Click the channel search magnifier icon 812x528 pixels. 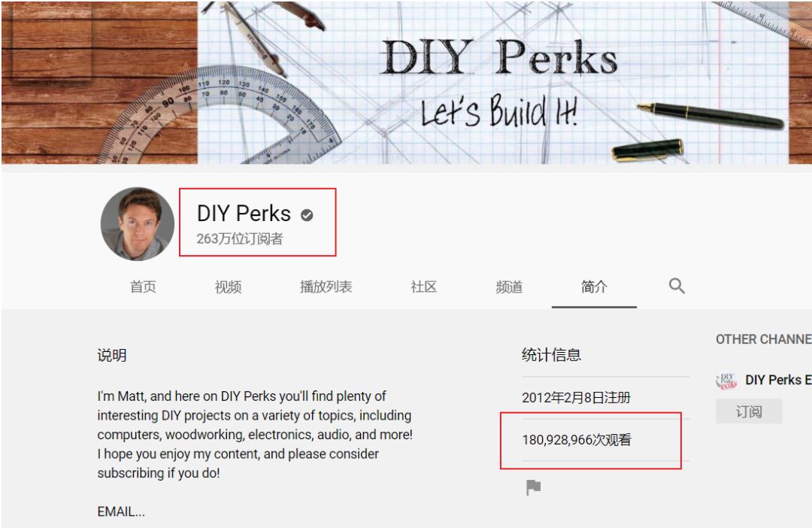[677, 286]
